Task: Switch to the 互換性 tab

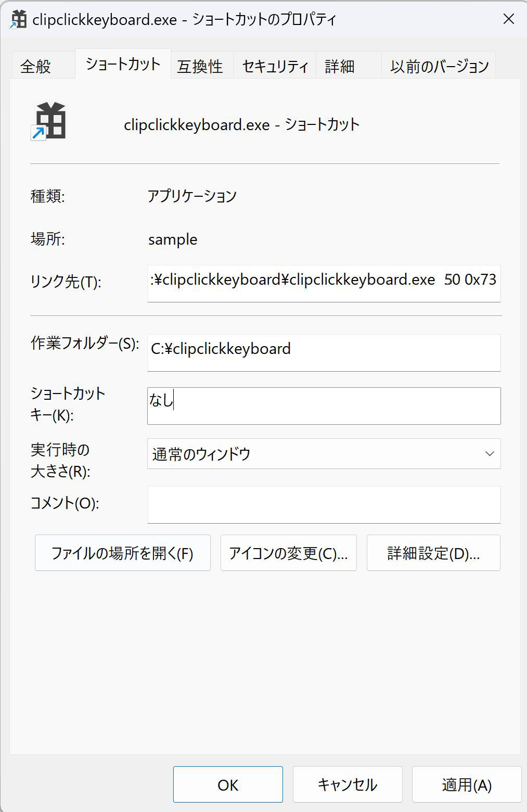Action: tap(200, 65)
